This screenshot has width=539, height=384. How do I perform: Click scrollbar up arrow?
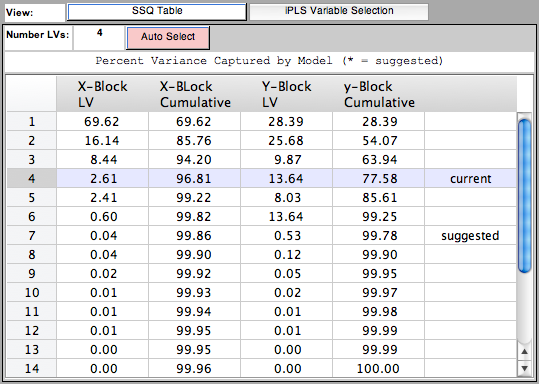pos(524,352)
